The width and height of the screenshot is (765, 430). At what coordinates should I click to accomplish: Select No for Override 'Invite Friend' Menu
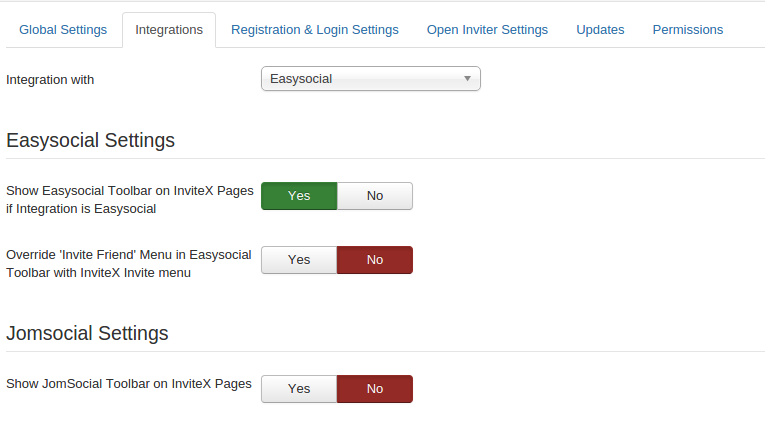pyautogui.click(x=375, y=260)
